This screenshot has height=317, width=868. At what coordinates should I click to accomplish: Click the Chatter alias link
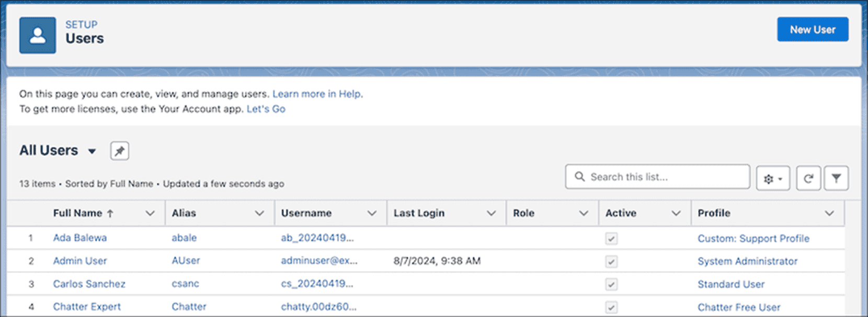(189, 307)
